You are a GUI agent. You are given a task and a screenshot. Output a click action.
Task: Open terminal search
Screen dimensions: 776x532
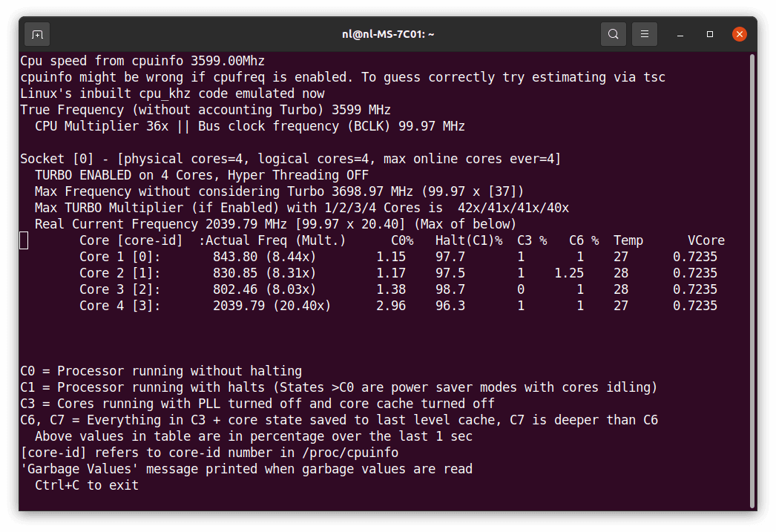click(614, 34)
